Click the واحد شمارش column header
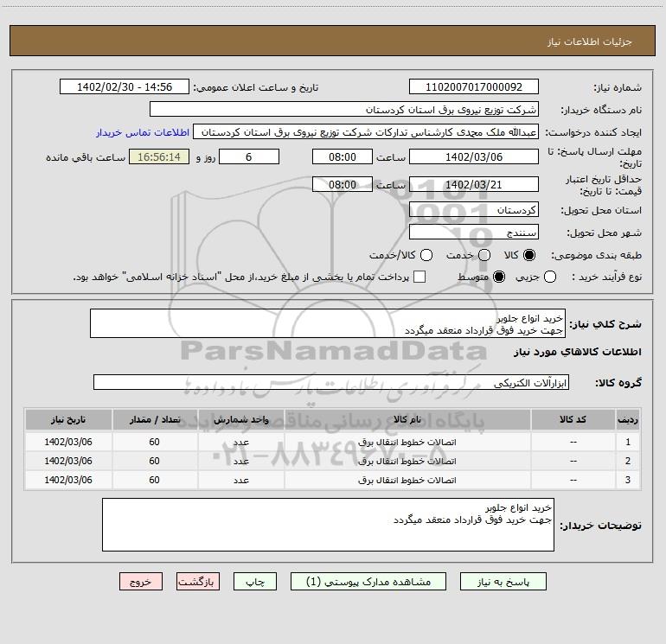The height and width of the screenshot is (644, 666). [240, 420]
